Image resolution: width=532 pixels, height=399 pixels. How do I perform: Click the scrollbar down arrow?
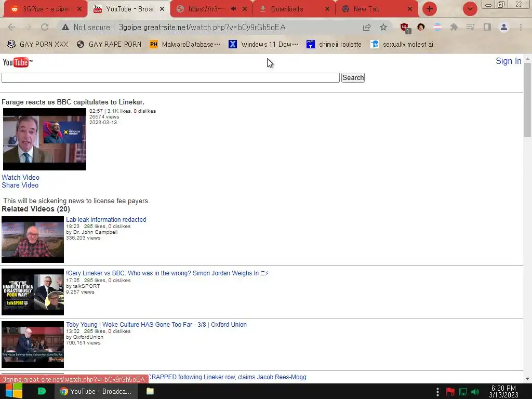click(x=527, y=379)
